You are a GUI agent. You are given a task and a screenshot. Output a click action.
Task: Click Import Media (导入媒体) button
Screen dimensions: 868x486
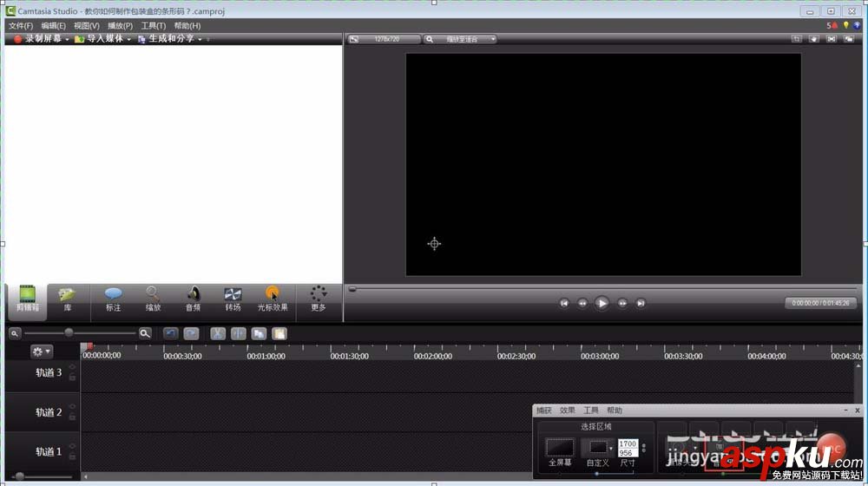[99, 39]
